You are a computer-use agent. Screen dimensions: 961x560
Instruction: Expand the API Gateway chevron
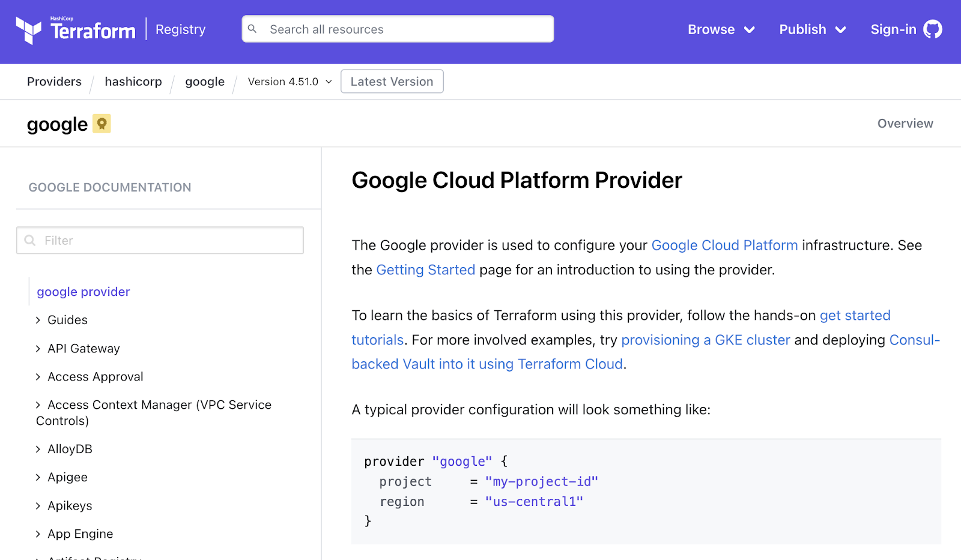click(38, 349)
